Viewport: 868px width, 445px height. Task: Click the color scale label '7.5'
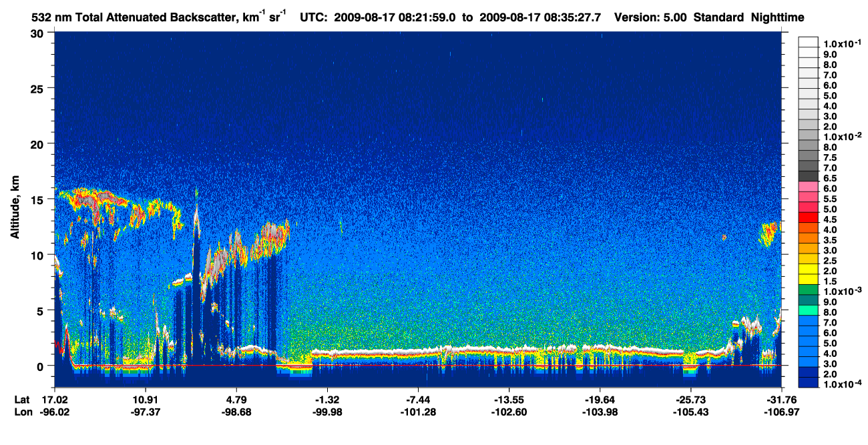click(831, 157)
